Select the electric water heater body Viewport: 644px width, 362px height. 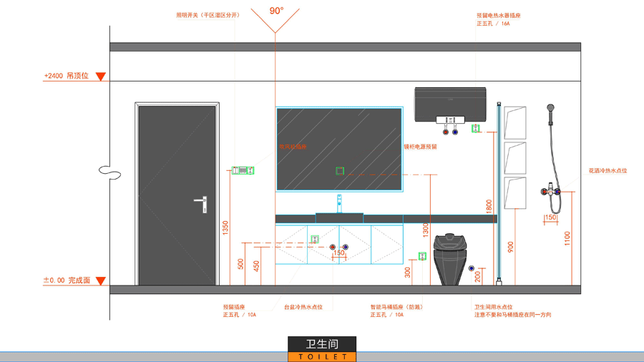coord(450,104)
